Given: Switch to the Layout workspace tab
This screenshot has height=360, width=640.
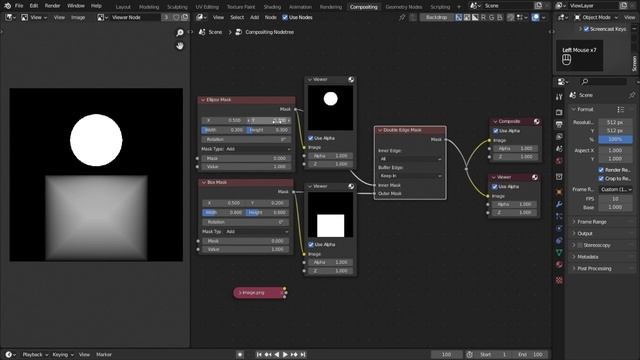Looking at the screenshot, I should tap(123, 7).
